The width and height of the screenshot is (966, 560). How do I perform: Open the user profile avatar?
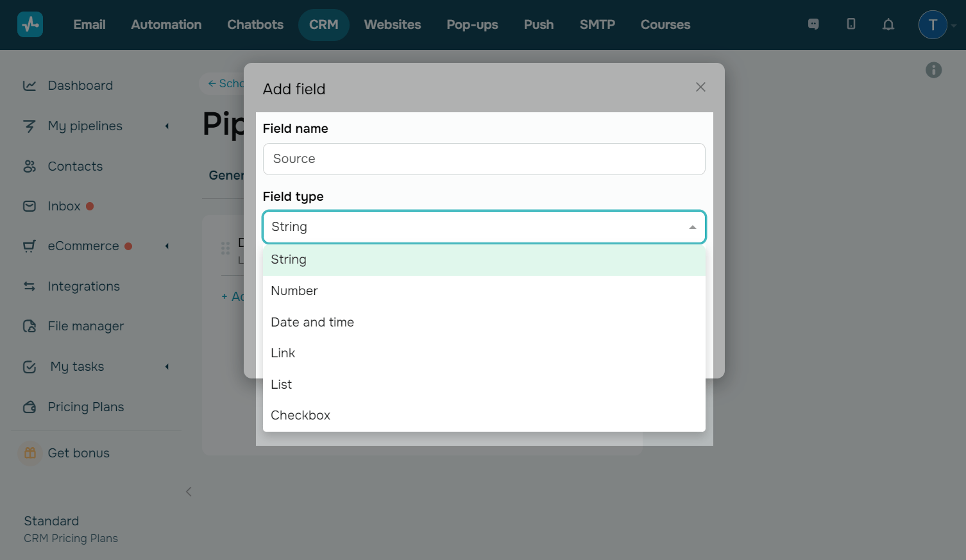pyautogui.click(x=933, y=25)
